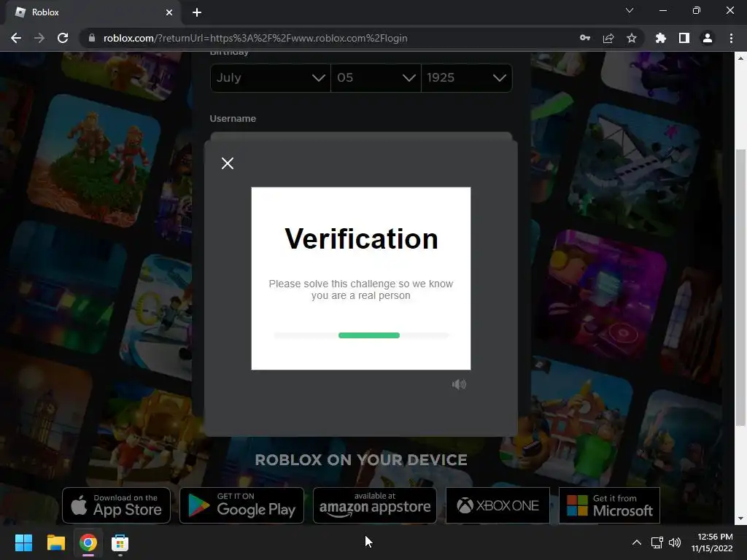Click the browser forward arrow

[x=39, y=38]
